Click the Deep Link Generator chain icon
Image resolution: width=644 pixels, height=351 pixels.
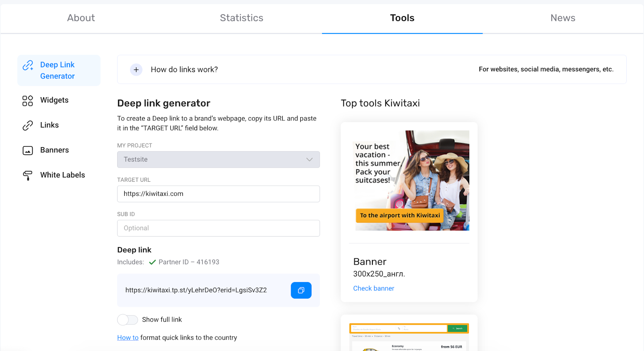[28, 65]
